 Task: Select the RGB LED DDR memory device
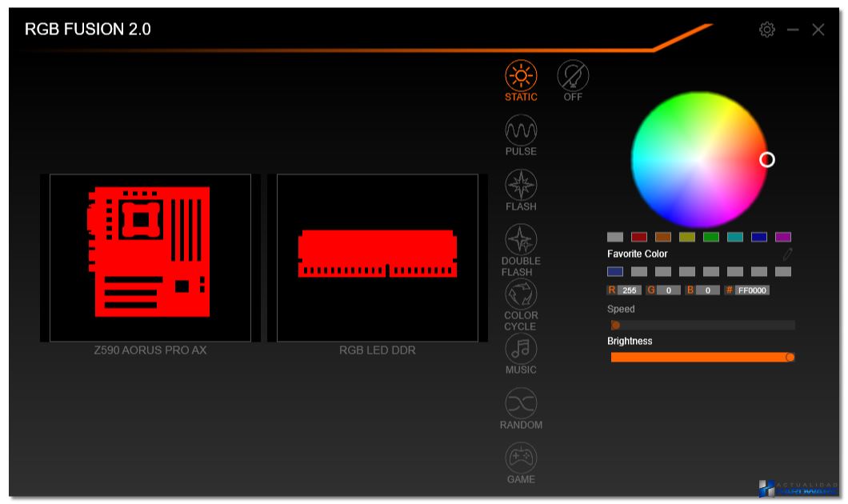(x=378, y=258)
